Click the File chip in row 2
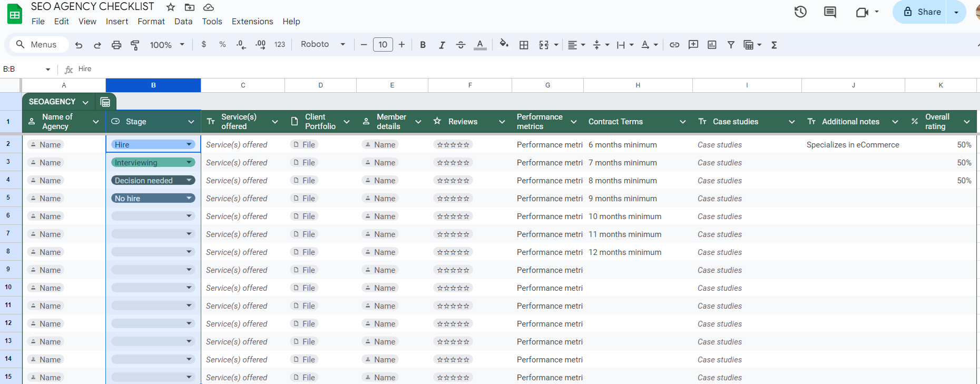 (304, 144)
